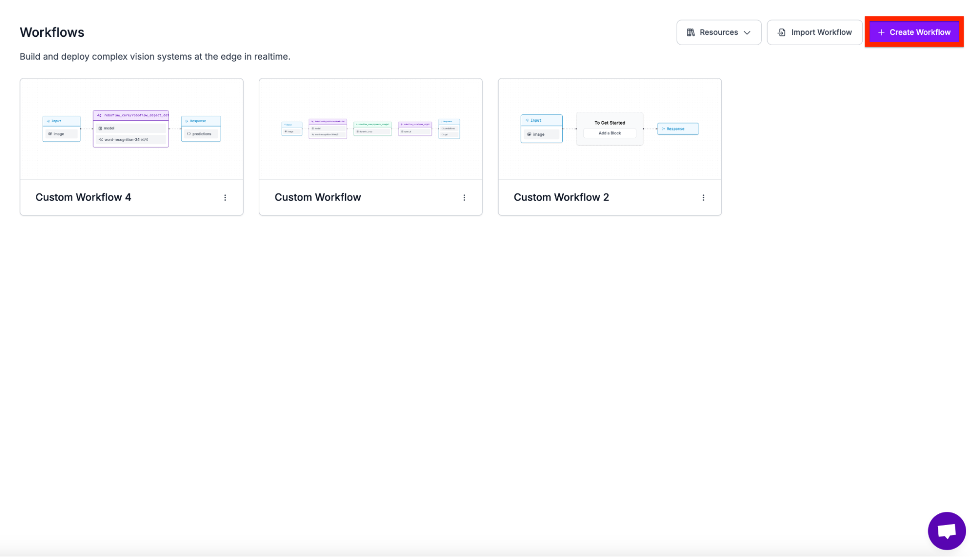980x557 pixels.
Task: Open three-dot menu for Custom Workflow 2
Action: [x=703, y=198]
